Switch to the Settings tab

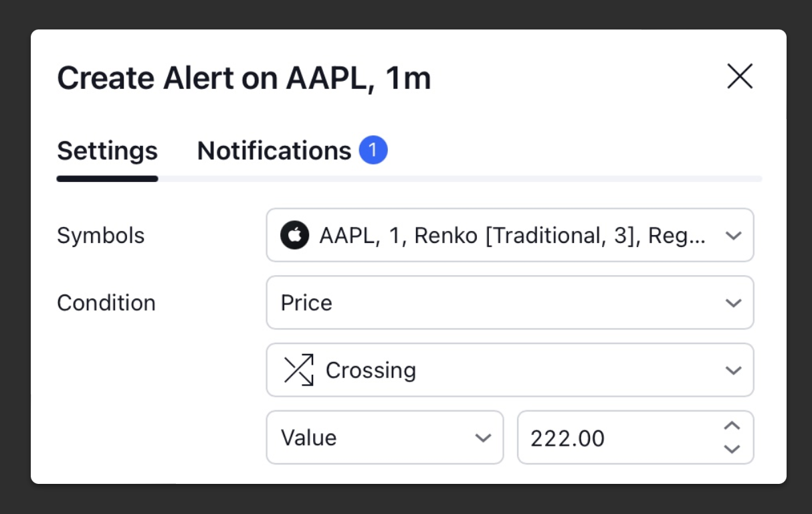point(107,151)
